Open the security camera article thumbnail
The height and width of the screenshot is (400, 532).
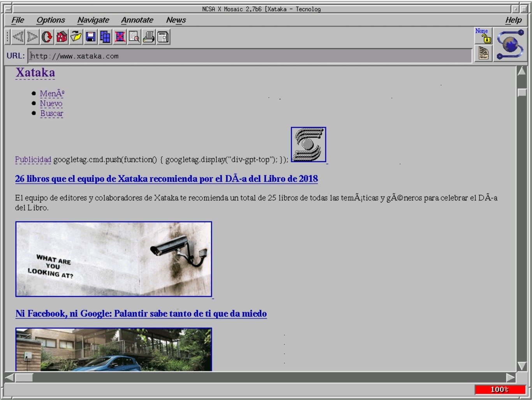pyautogui.click(x=114, y=259)
